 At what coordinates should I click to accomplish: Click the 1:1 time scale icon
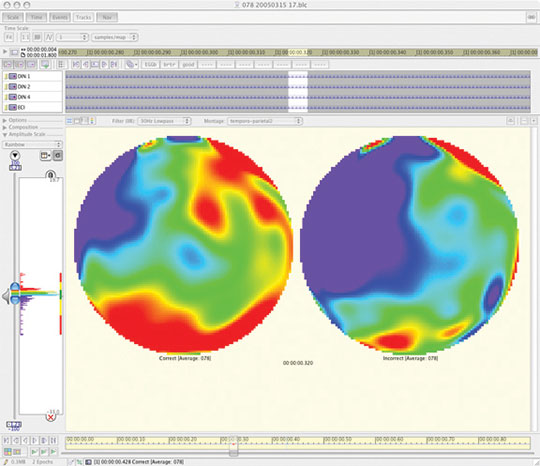point(25,37)
